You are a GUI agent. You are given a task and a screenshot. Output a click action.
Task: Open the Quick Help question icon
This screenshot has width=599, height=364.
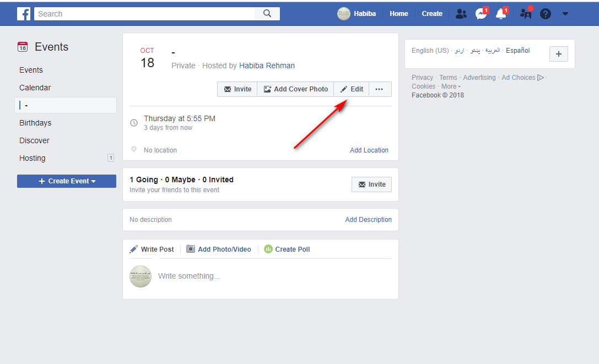(546, 14)
